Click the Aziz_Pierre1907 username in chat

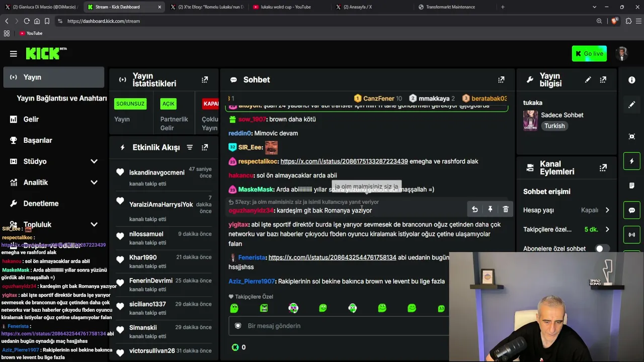(252, 281)
